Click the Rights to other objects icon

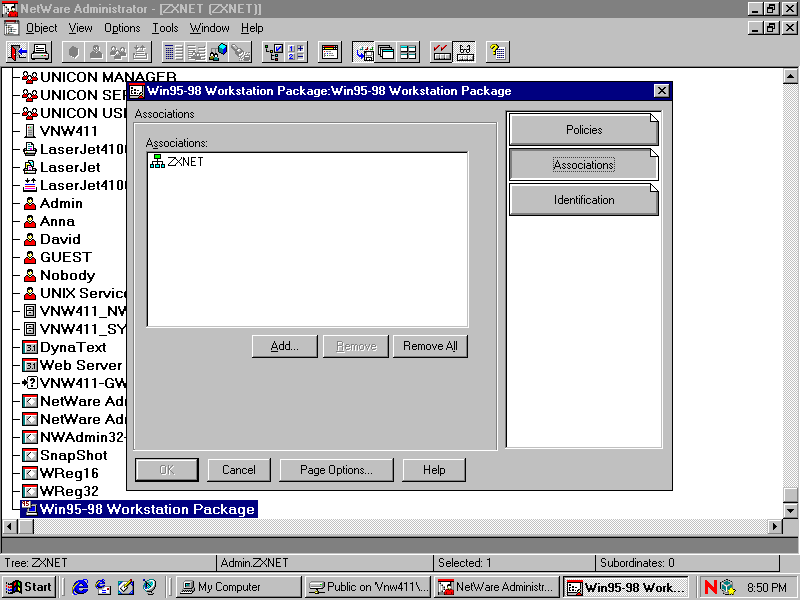pyautogui.click(x=196, y=52)
